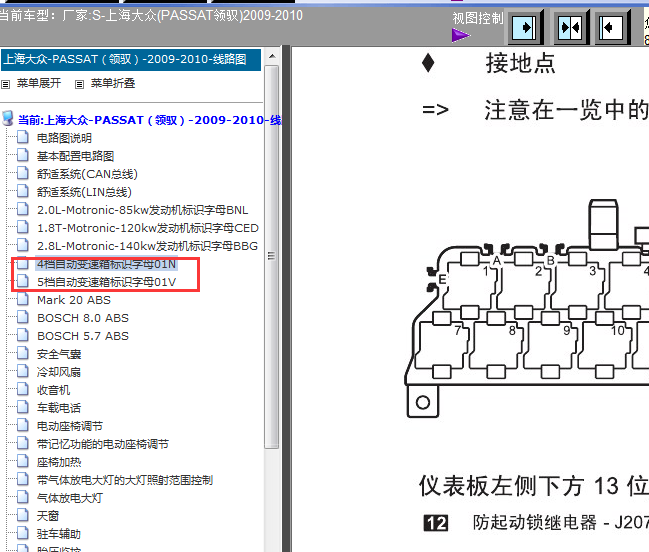The width and height of the screenshot is (649, 552).
Task: Click the purple arrow under 视图控制
Action: [461, 35]
